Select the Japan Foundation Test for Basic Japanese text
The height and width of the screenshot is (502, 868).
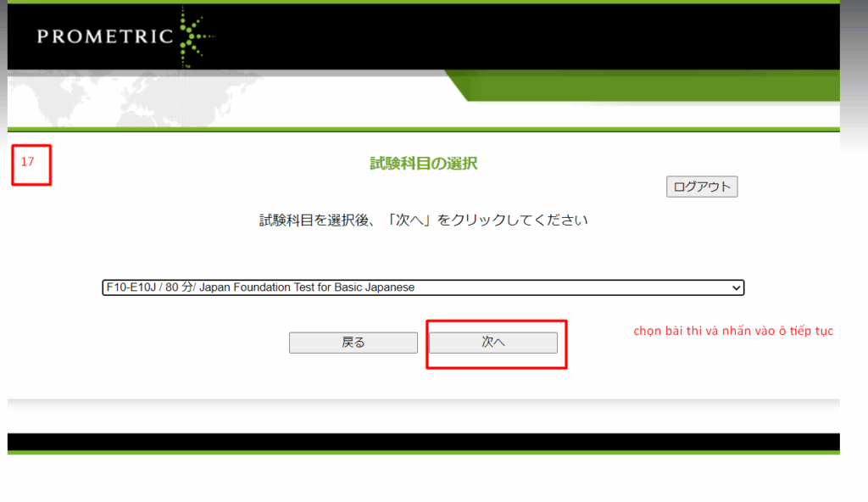[307, 288]
